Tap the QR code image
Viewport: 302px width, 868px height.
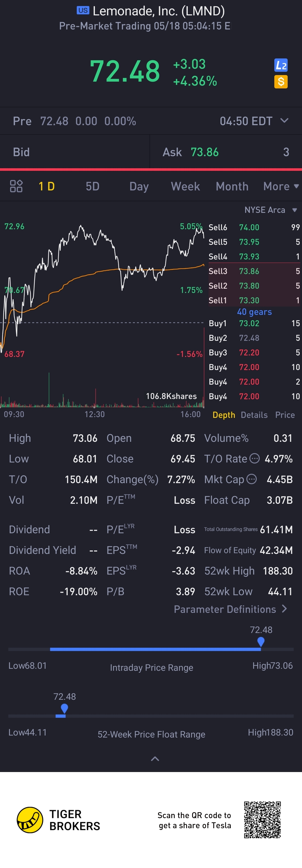tap(262, 820)
